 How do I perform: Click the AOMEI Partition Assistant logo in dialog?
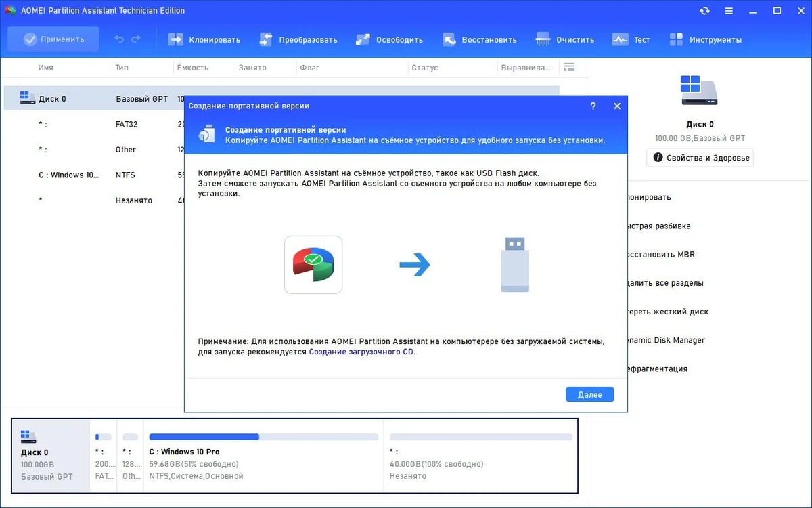click(x=313, y=265)
